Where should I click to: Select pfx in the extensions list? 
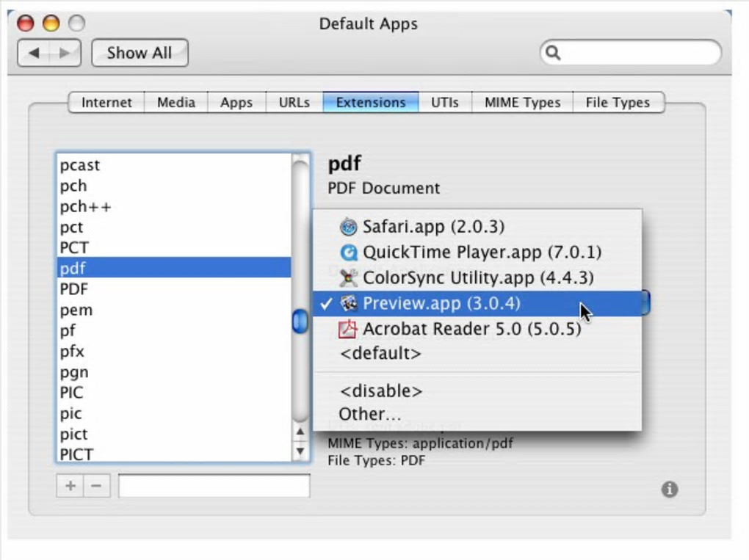174,352
